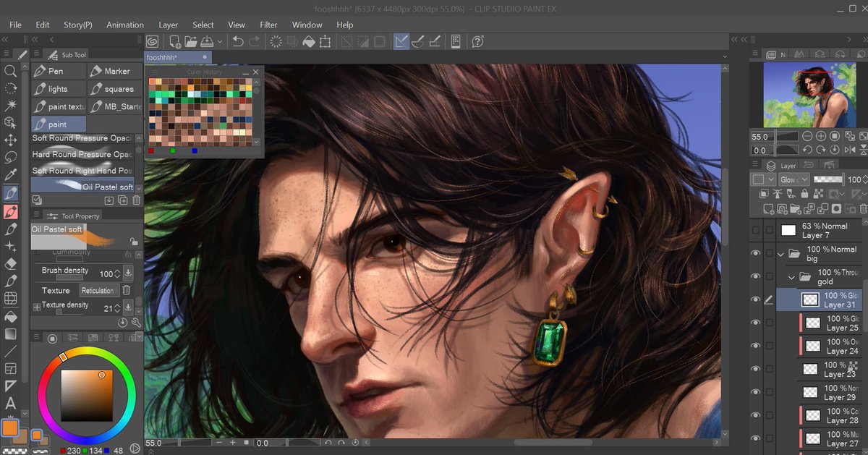
Task: Select the Text tool
Action: [11, 403]
